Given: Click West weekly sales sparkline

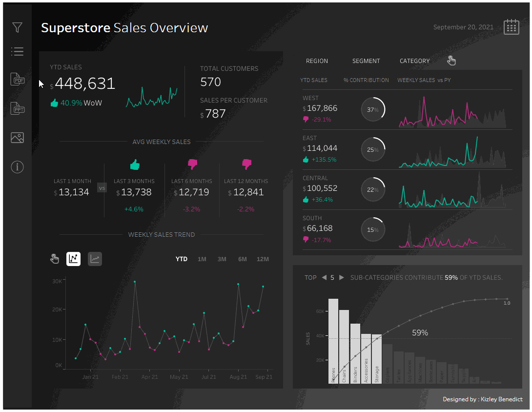Looking at the screenshot, I should pos(452,112).
